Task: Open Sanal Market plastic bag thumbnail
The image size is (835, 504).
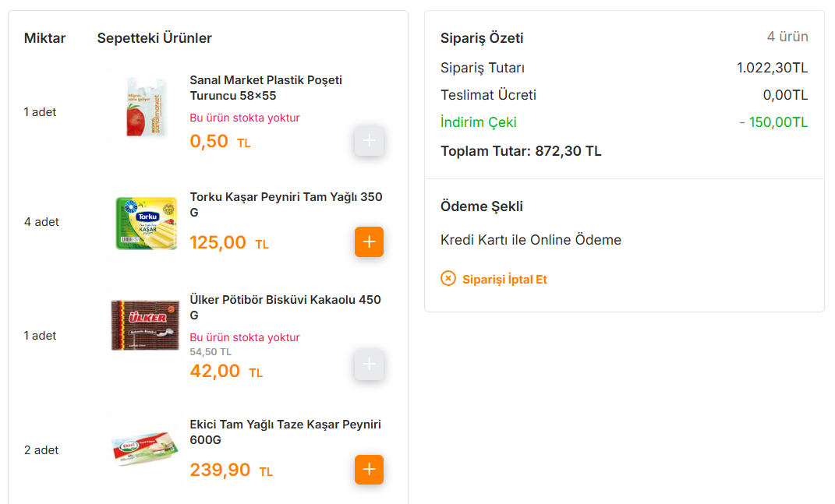Action: tap(145, 106)
